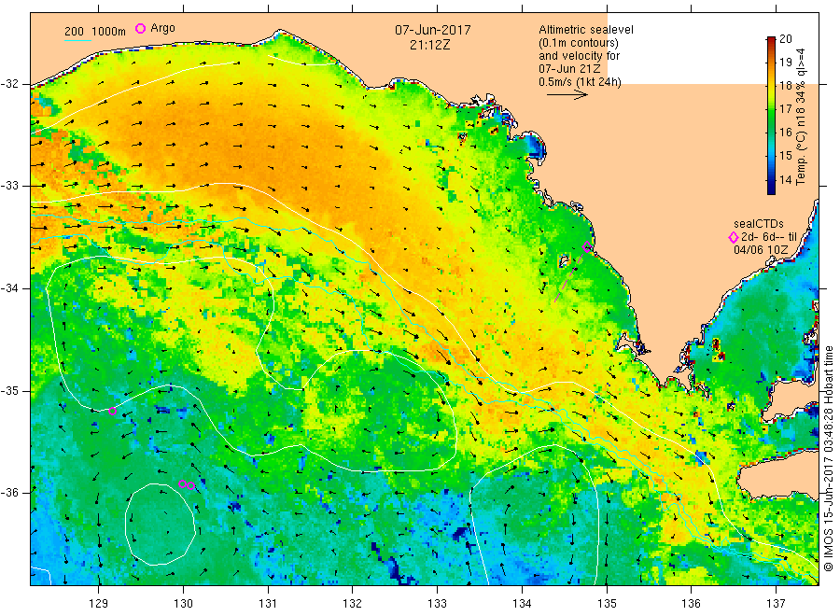Click the dark red top of the color bar

[x=772, y=39]
